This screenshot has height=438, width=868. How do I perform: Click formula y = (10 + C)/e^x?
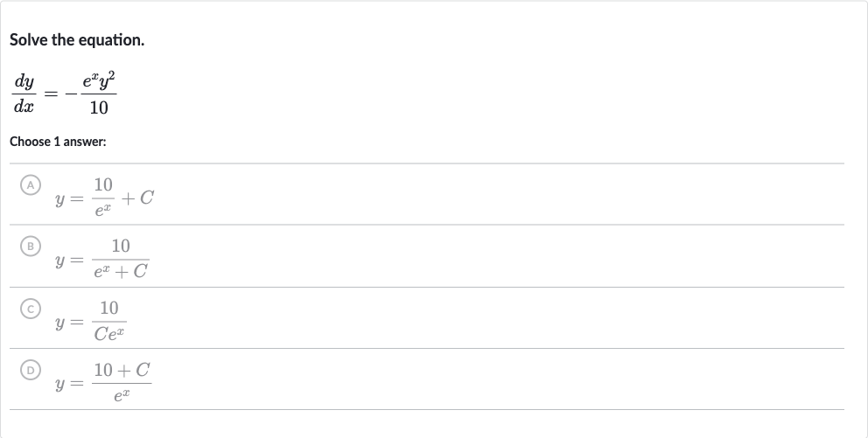pos(103,381)
